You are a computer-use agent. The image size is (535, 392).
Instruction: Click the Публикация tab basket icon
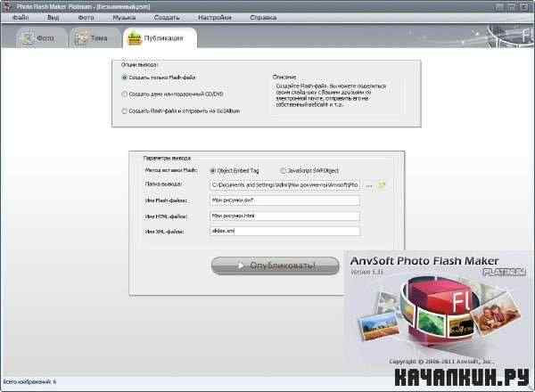click(134, 37)
